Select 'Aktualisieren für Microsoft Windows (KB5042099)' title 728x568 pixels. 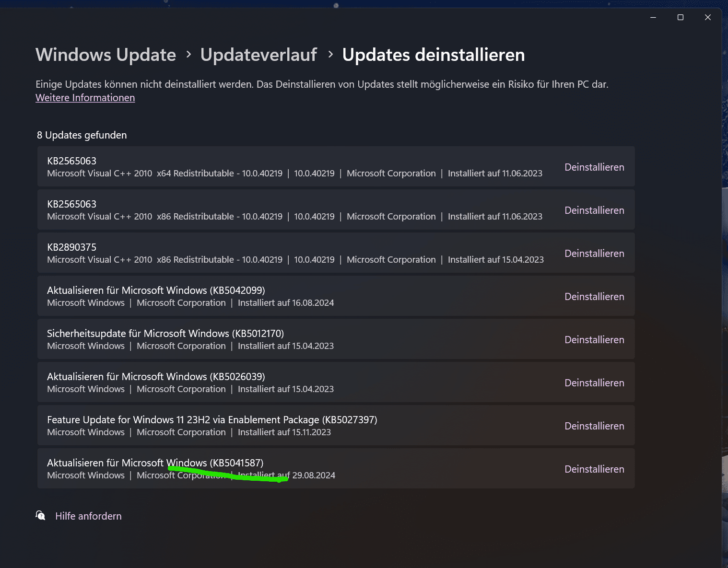pos(156,290)
